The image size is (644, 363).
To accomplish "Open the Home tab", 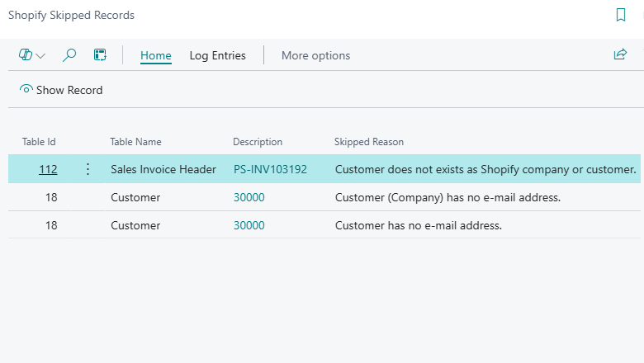I will [x=156, y=55].
